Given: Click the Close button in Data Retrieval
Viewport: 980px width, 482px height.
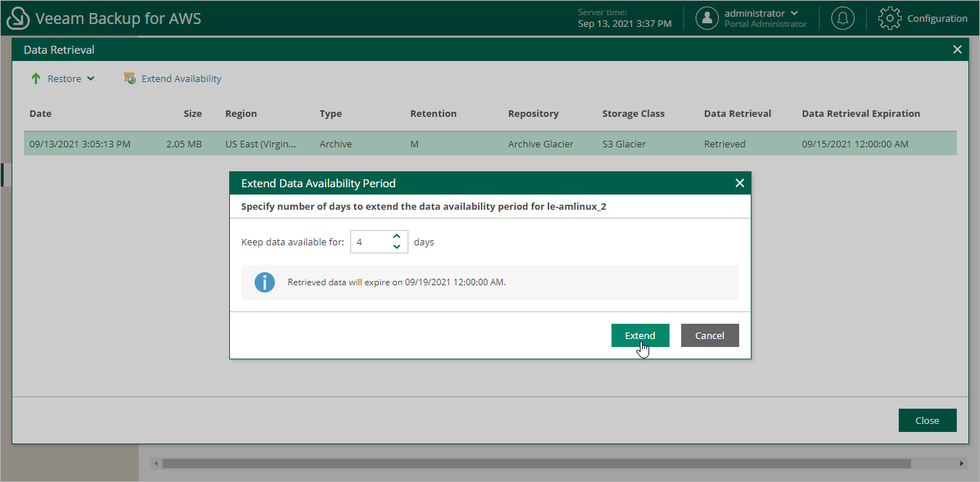Looking at the screenshot, I should coord(927,420).
